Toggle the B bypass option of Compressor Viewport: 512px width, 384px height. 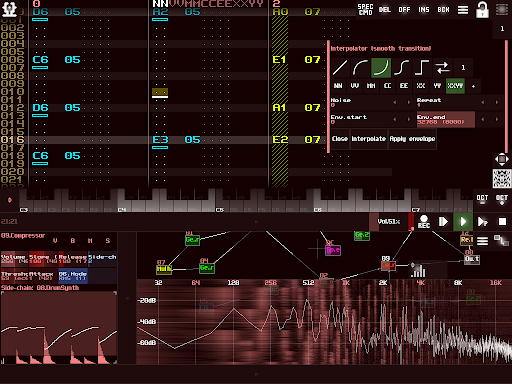point(73,240)
